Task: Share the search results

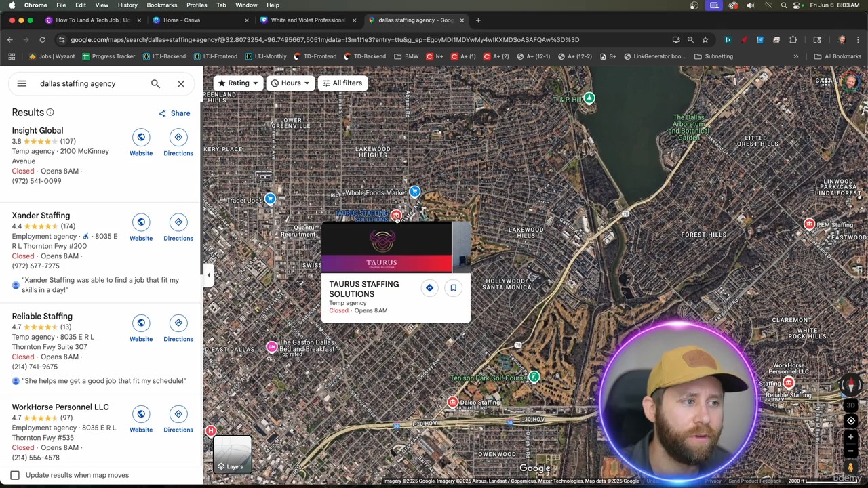Action: 174,113
